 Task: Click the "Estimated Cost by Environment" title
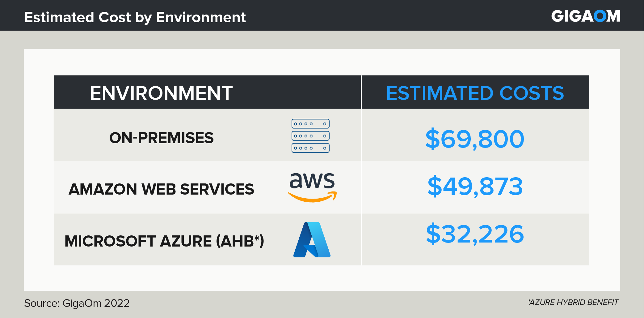(135, 17)
